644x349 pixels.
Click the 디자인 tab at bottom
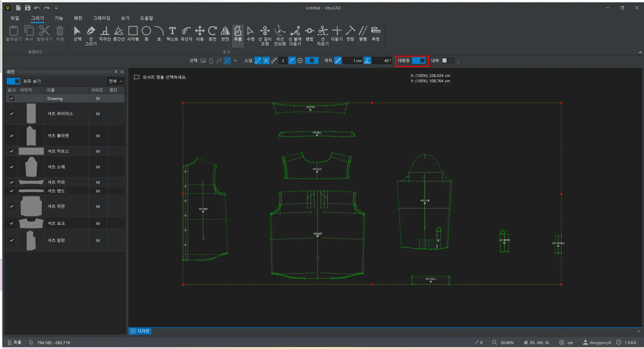tap(140, 331)
